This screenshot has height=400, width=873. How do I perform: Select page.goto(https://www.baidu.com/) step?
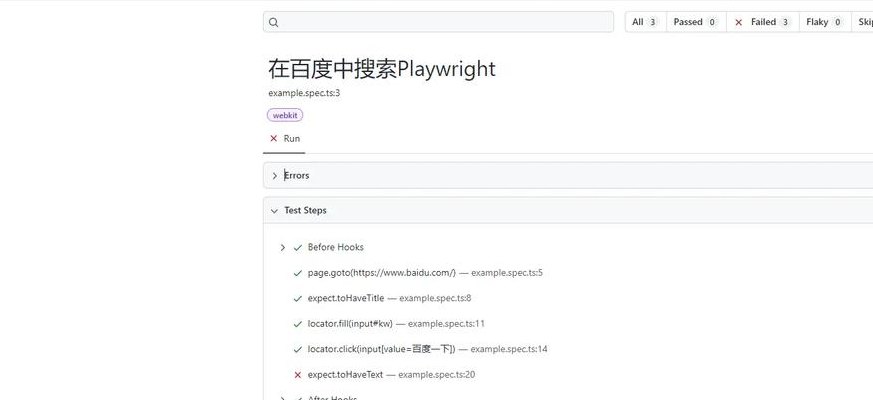pos(382,273)
